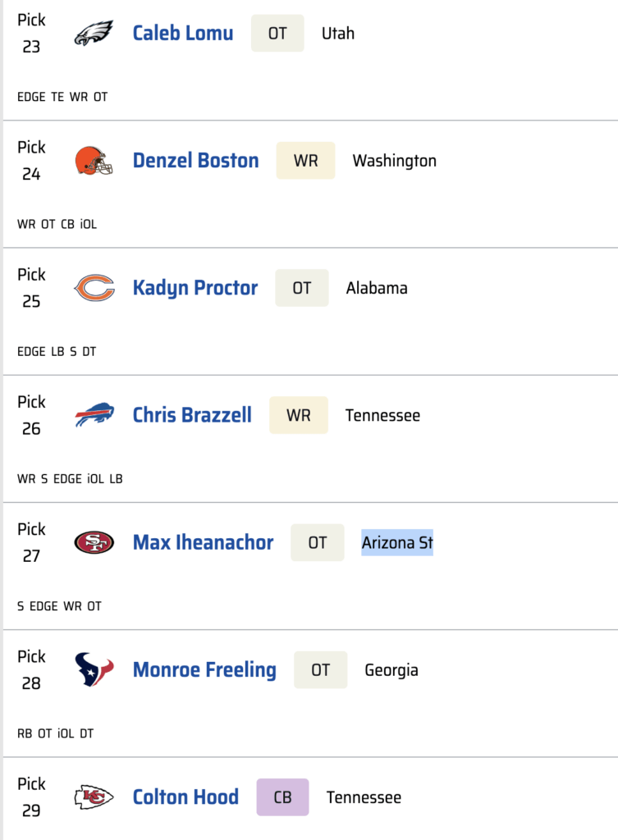Image resolution: width=618 pixels, height=840 pixels.
Task: Click the Philadelphia Eagles logo
Action: [x=94, y=34]
